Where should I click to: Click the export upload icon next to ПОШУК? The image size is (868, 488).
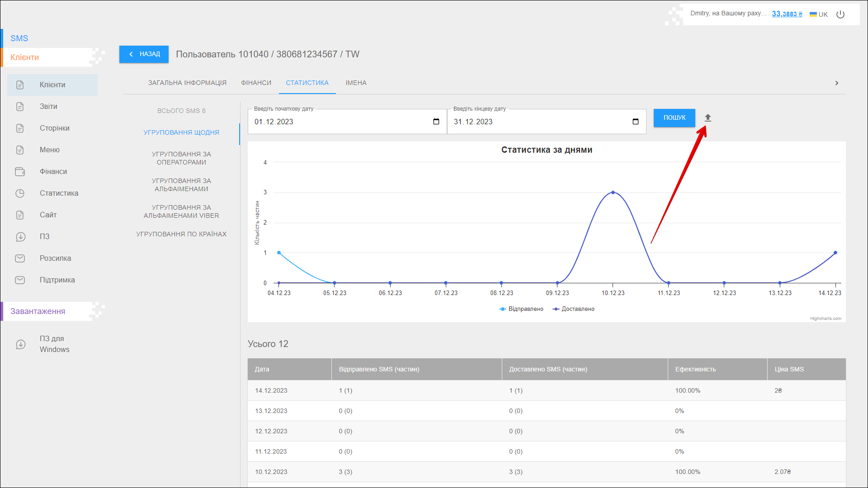tap(708, 118)
